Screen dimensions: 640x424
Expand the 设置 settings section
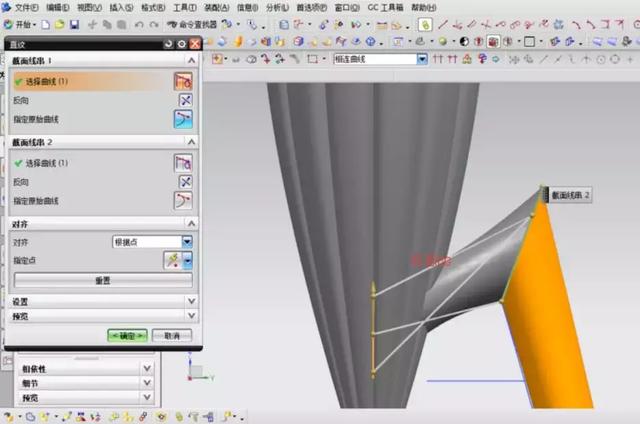click(190, 301)
